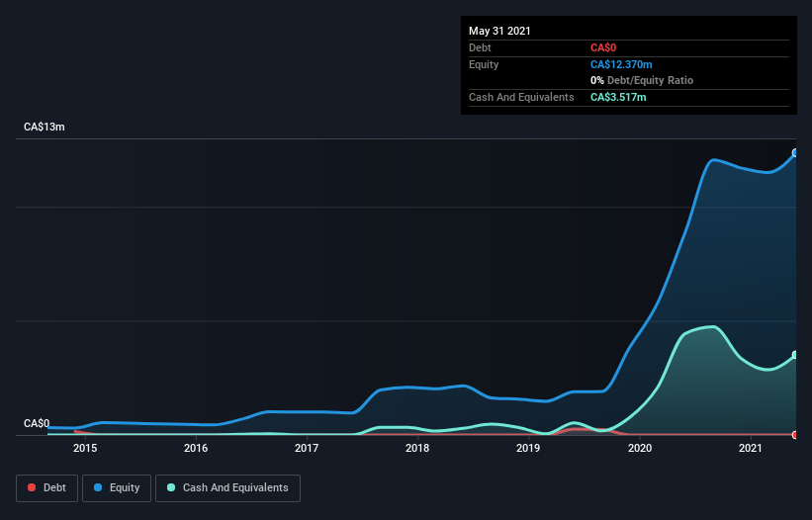Click the May 31 2021 tooltip date
The height and width of the screenshot is (520, 812).
499,31
